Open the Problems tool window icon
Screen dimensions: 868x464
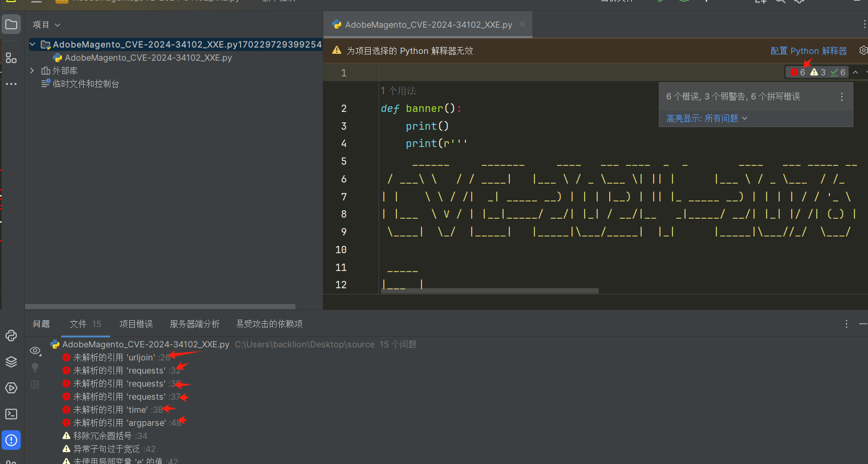click(11, 440)
